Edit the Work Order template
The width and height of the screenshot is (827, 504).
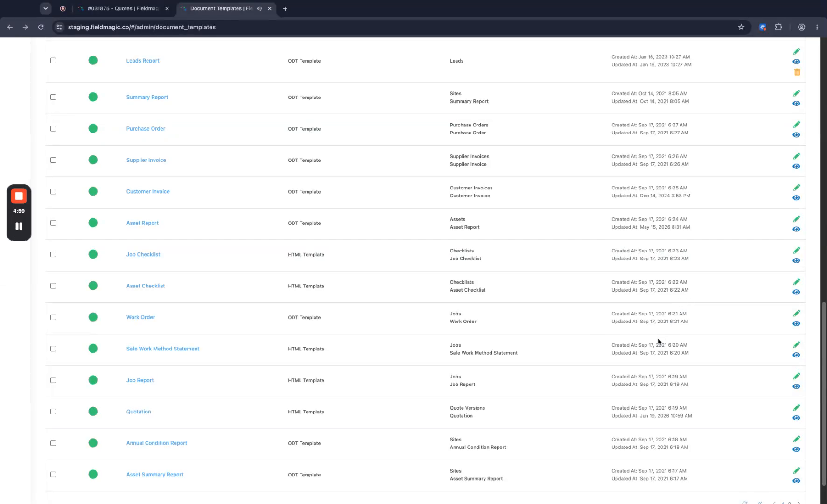797,313
